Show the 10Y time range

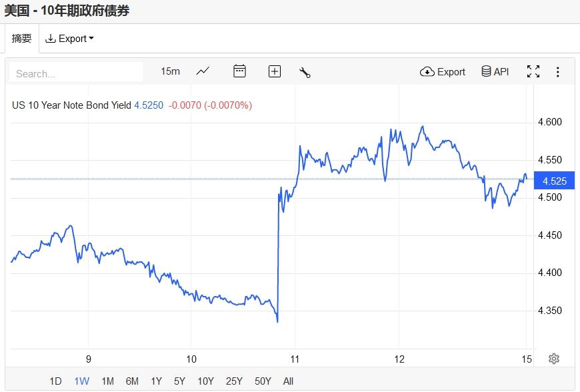pyautogui.click(x=205, y=381)
